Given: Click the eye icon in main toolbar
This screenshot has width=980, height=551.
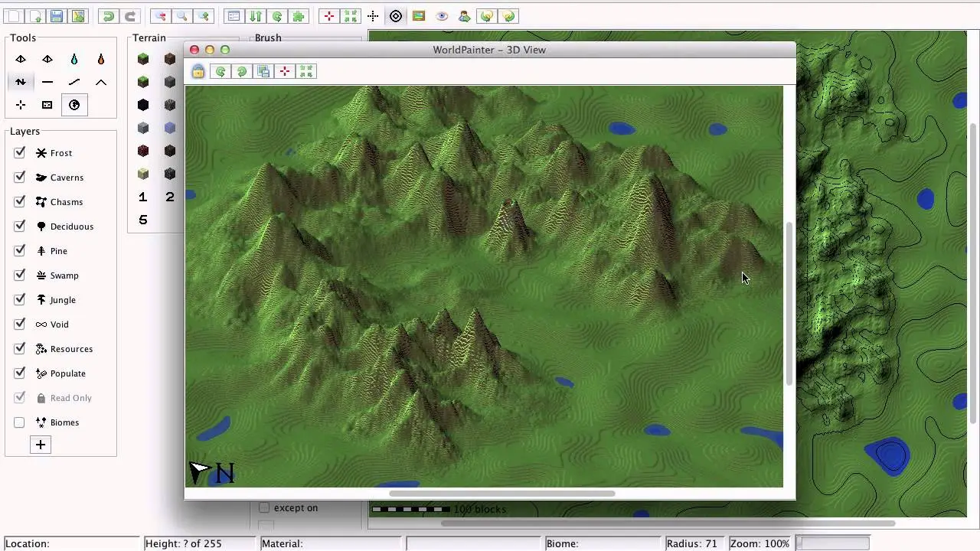Looking at the screenshot, I should pos(442,16).
